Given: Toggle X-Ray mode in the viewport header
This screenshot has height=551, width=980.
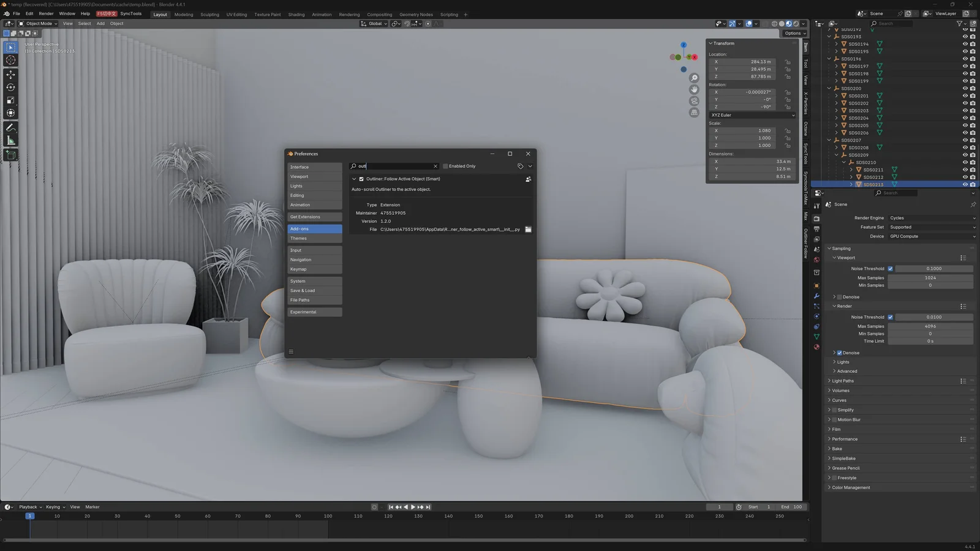Looking at the screenshot, I should (765, 23).
